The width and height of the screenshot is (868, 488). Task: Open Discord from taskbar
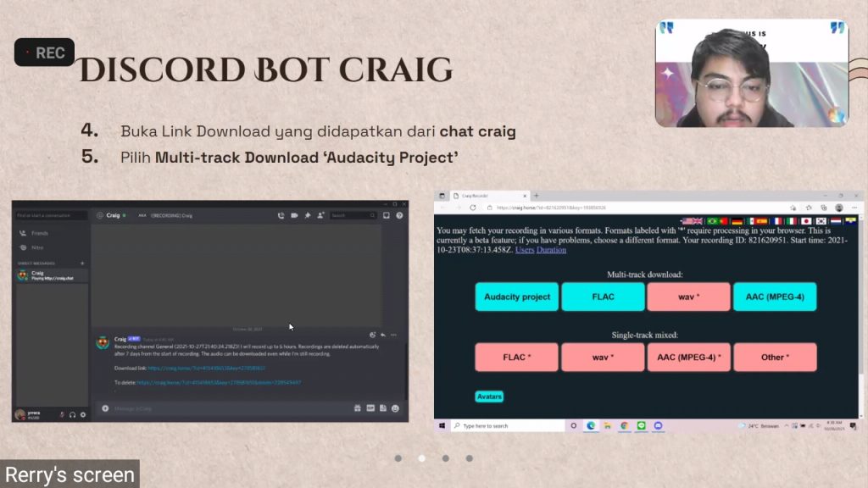click(658, 425)
